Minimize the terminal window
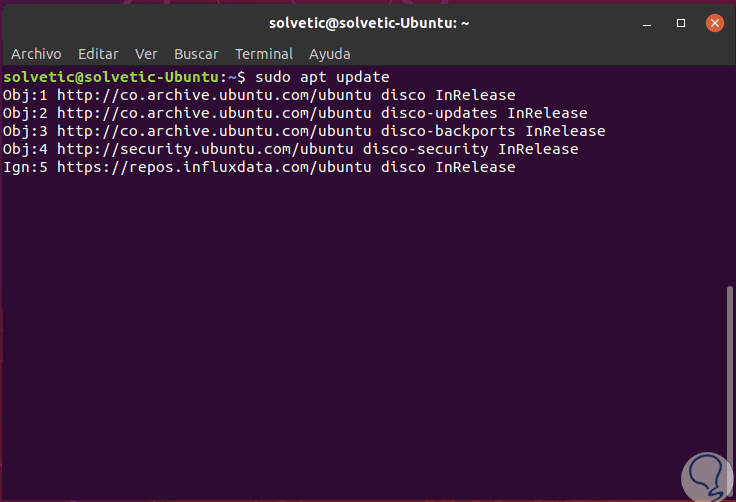Screen dimensions: 736x502 click(x=650, y=22)
